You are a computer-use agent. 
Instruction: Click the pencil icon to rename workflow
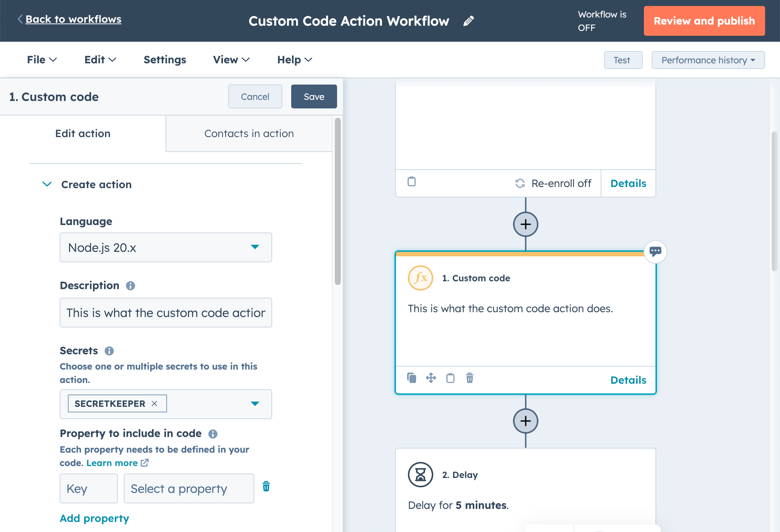click(469, 21)
